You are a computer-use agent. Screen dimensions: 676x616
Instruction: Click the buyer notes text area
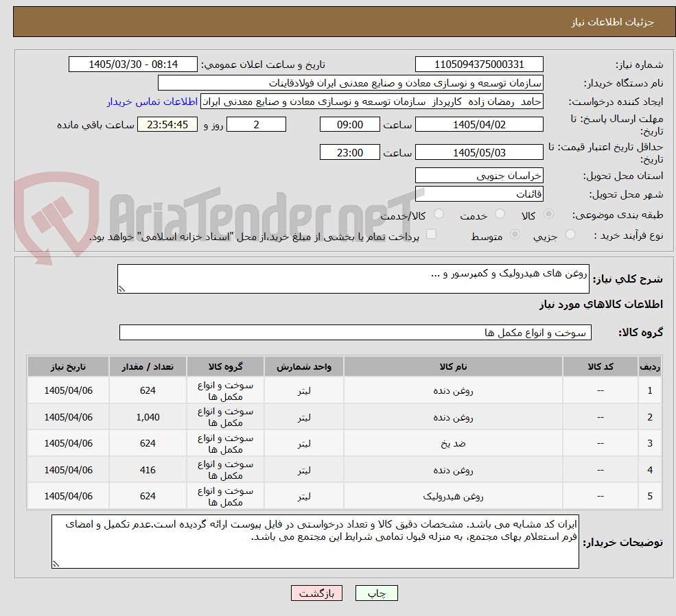tap(315, 541)
